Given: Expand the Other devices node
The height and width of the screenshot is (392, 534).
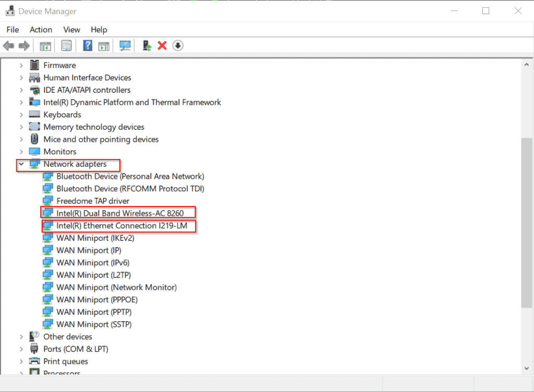Looking at the screenshot, I should pos(21,337).
